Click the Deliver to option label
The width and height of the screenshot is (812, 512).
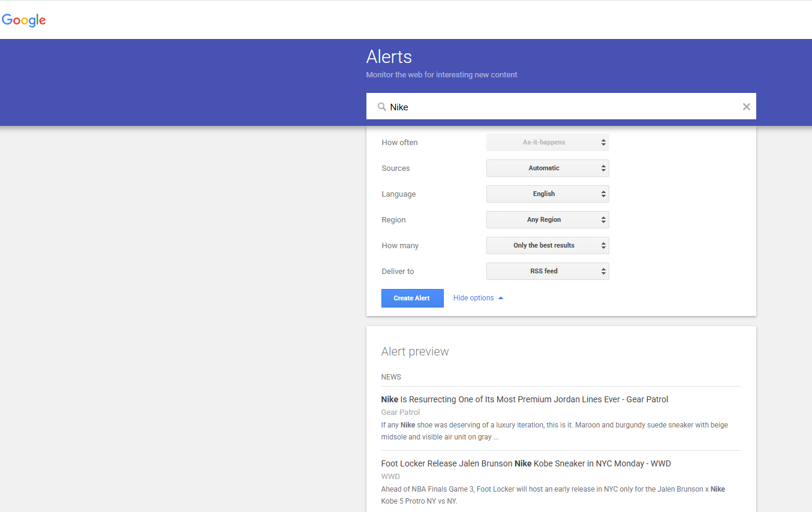pyautogui.click(x=398, y=272)
